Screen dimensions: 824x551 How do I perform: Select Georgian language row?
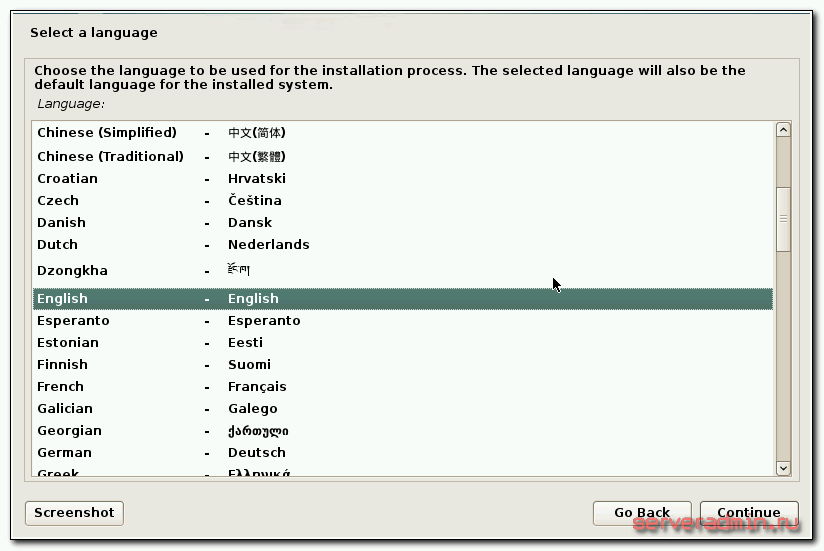(x=69, y=431)
